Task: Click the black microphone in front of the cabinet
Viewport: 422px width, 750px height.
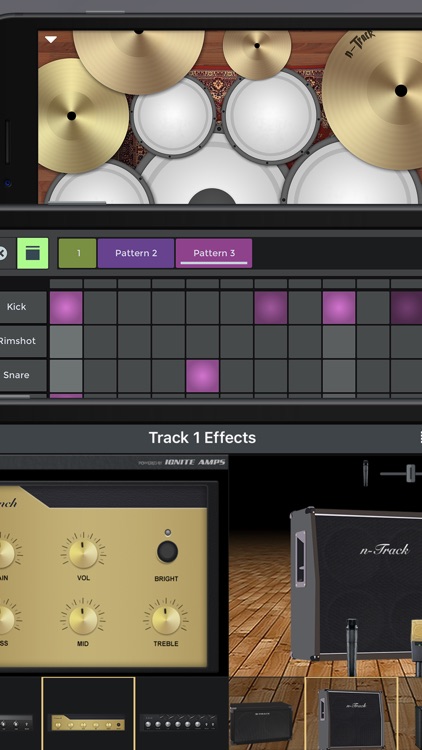Action: pyautogui.click(x=352, y=646)
